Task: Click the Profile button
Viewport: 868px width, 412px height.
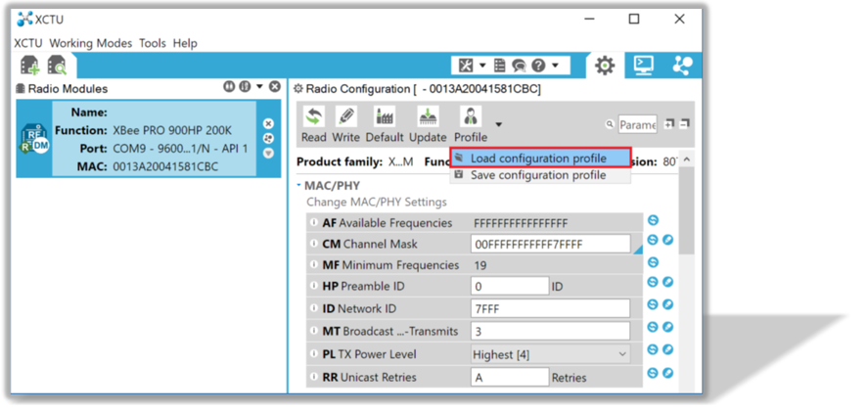Action: coord(471,124)
